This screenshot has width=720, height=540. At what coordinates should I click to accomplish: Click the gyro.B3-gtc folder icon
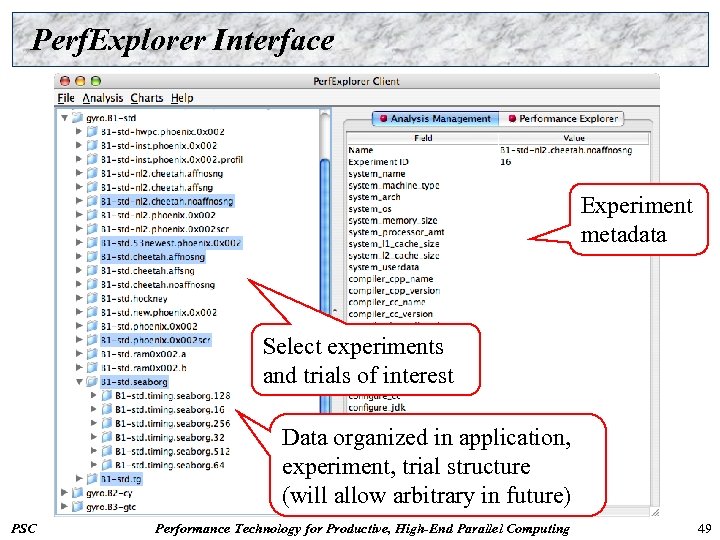[77, 506]
